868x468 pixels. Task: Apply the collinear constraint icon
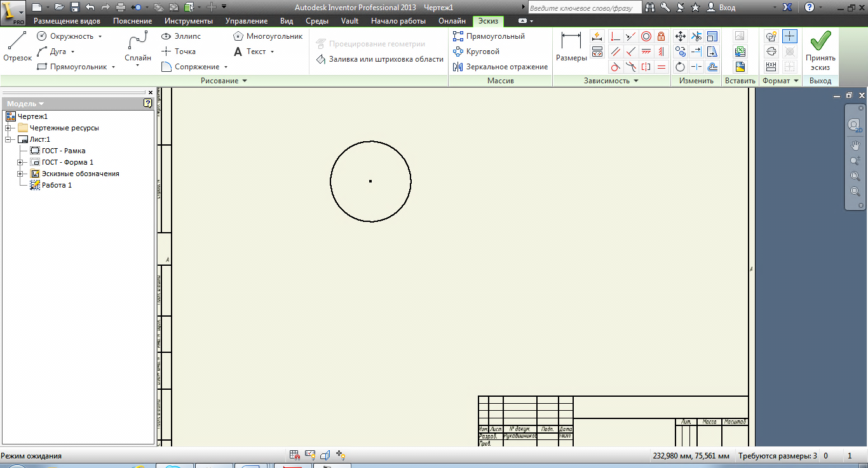[630, 36]
